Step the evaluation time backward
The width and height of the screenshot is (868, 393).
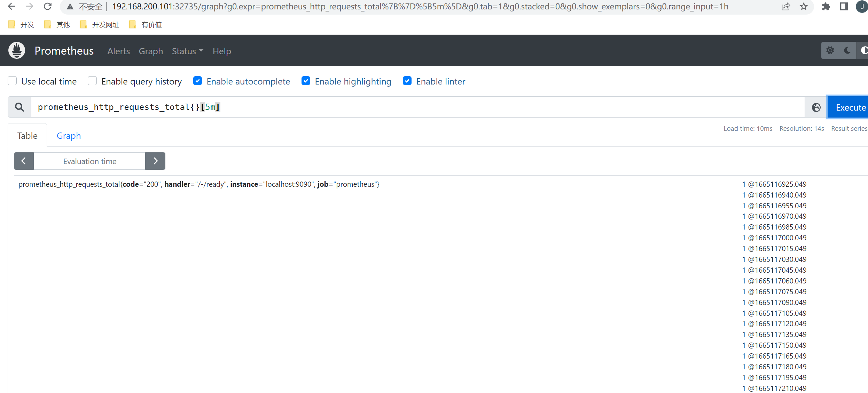pos(24,161)
